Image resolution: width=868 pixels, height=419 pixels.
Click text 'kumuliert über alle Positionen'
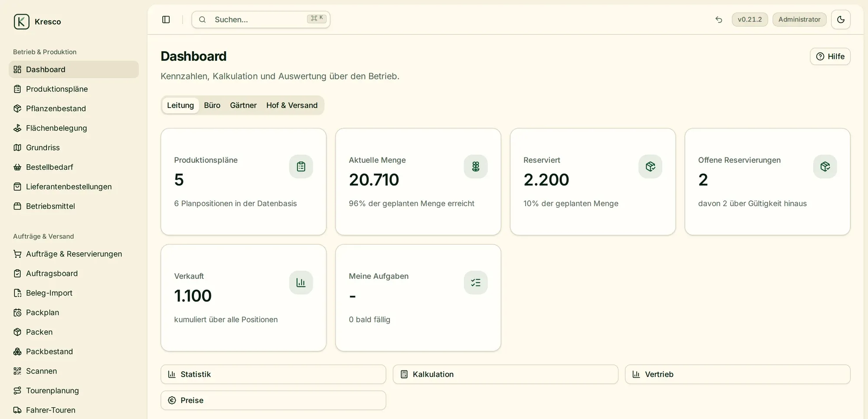(226, 320)
